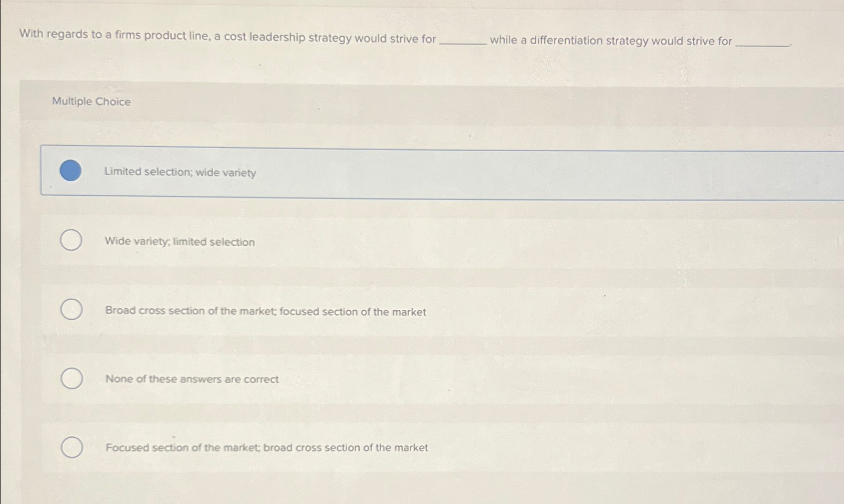Select the "None of these answers are correct" radio button
This screenshot has height=504, width=844.
pos(72,377)
